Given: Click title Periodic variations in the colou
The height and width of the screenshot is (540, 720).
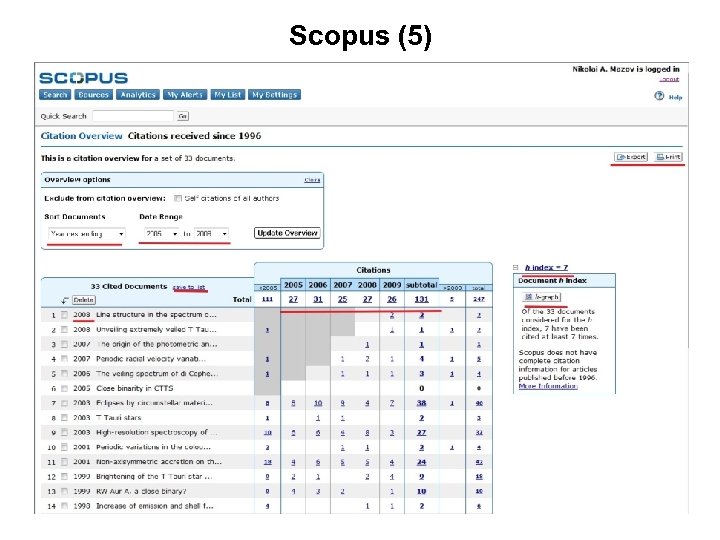Looking at the screenshot, I should tap(153, 447).
